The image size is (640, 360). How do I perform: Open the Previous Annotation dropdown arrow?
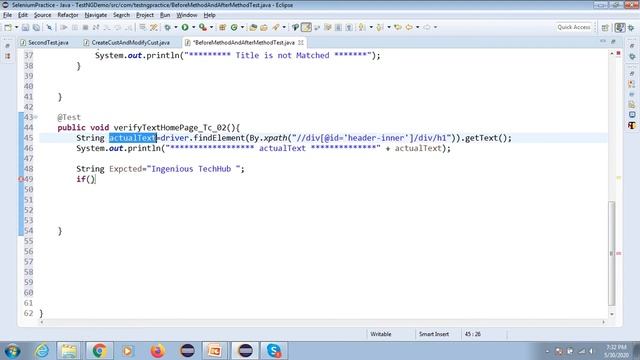tap(389, 27)
